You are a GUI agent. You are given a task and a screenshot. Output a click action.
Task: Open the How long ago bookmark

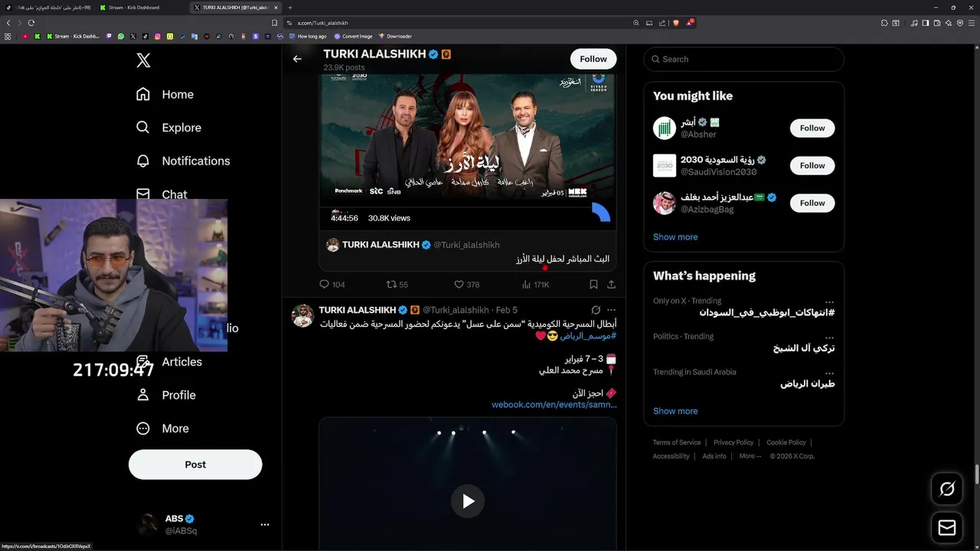tap(308, 36)
